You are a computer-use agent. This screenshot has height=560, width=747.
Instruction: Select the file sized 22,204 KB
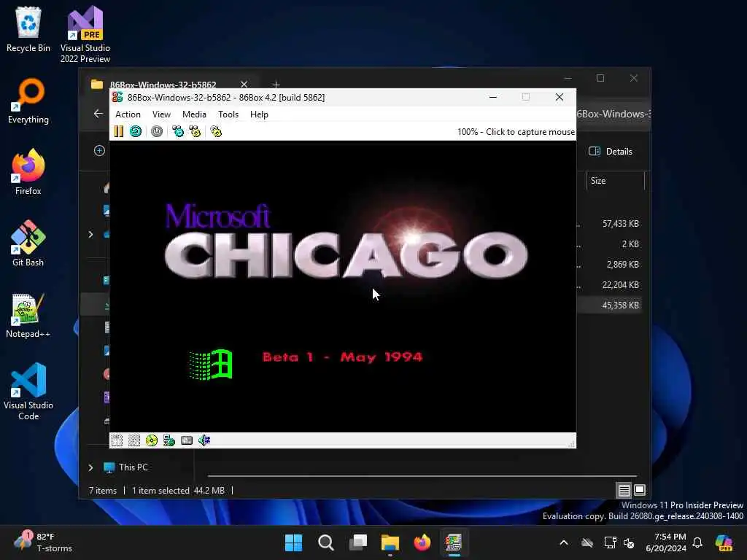pyautogui.click(x=620, y=285)
